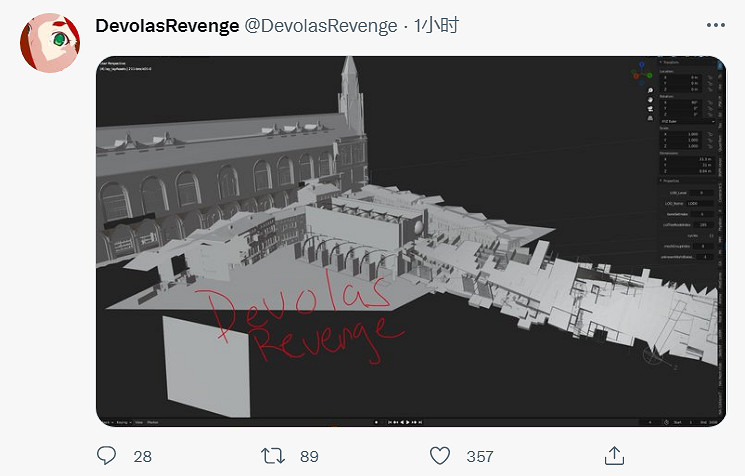Open the @DevolasRevenge handle link

[x=321, y=26]
